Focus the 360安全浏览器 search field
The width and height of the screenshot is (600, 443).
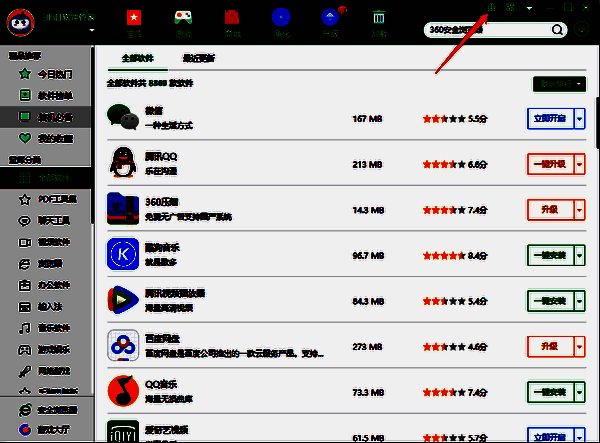490,30
